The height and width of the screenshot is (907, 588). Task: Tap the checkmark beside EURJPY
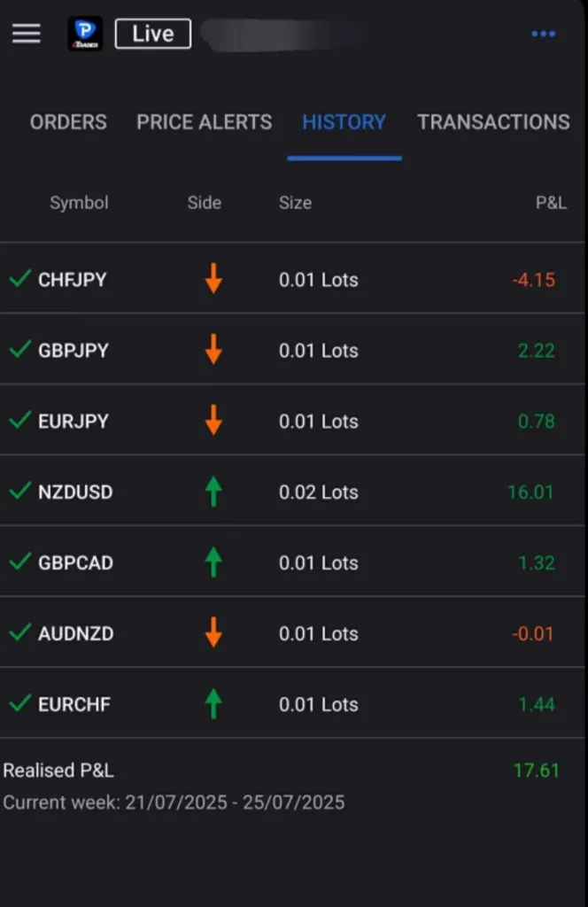point(19,421)
